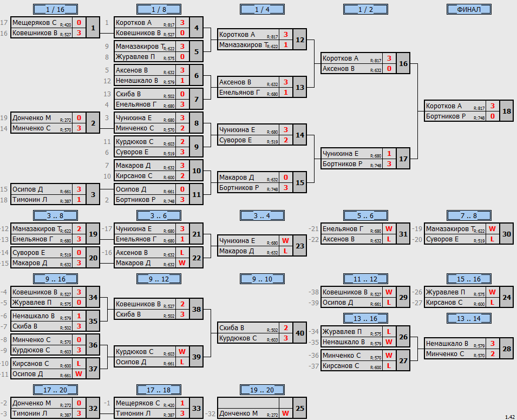Open match number 25 box
The image size is (517, 420).
tap(300, 408)
